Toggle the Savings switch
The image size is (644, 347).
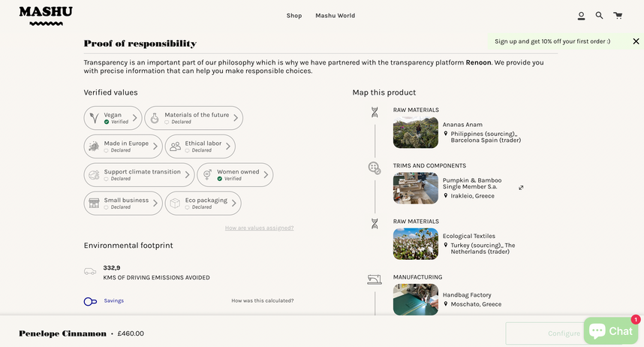point(90,301)
